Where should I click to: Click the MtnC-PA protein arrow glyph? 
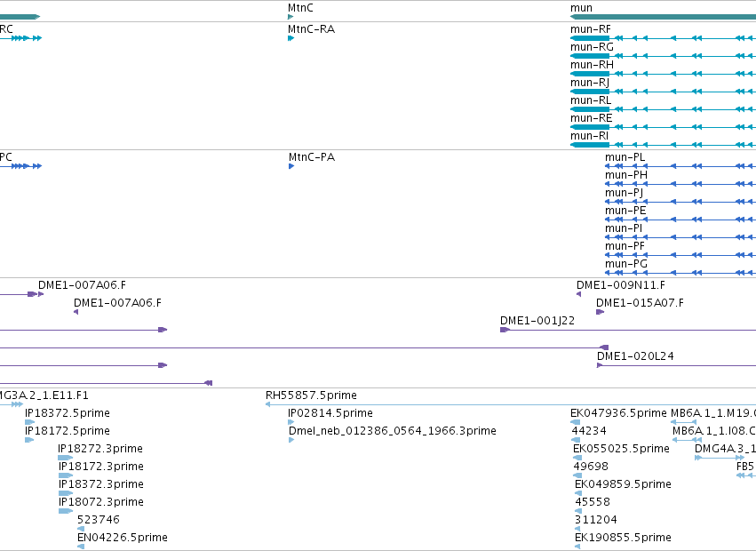pyautogui.click(x=291, y=166)
